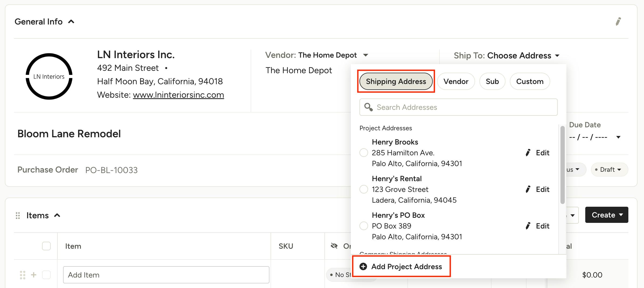Open the www.lninteriorsinc.com website link

(178, 95)
